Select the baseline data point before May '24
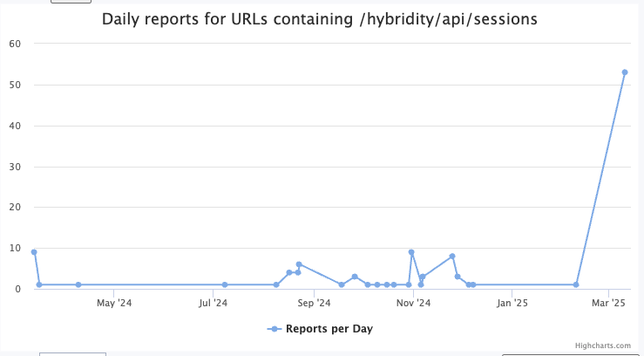Viewport: 644px width, 356px height. pyautogui.click(x=78, y=284)
